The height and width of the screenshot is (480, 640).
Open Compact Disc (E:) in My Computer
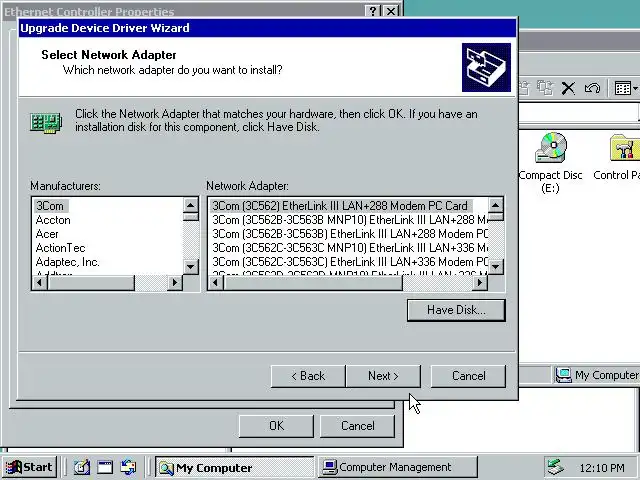click(550, 162)
